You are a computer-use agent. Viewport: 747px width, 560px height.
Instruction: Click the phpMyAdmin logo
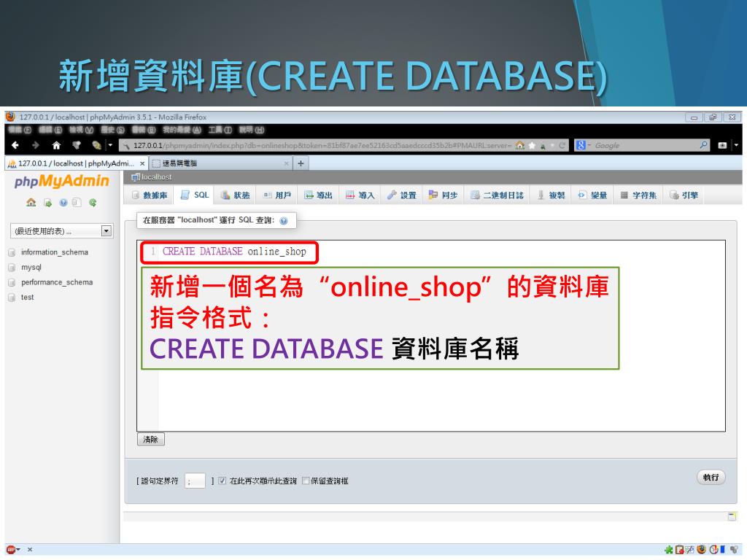62,181
